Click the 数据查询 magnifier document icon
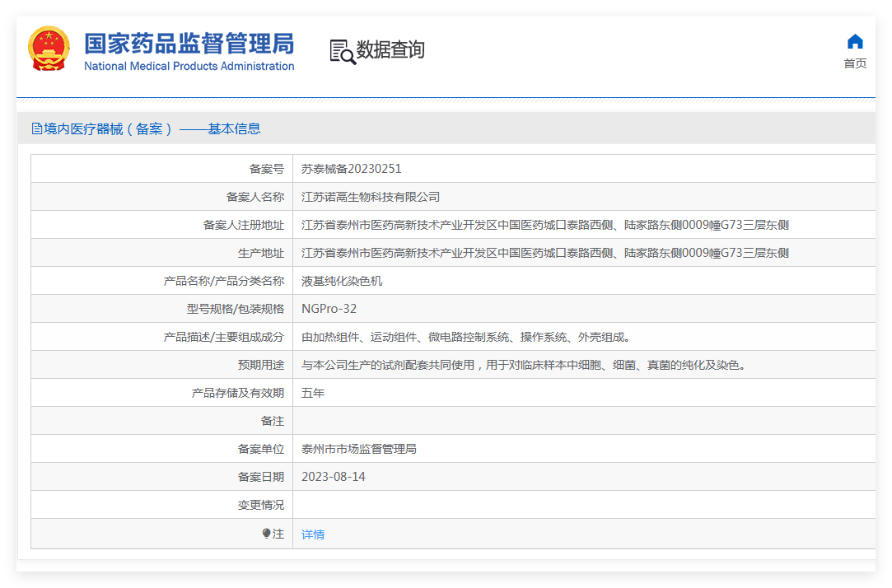The height and width of the screenshot is (588, 892). pos(343,52)
